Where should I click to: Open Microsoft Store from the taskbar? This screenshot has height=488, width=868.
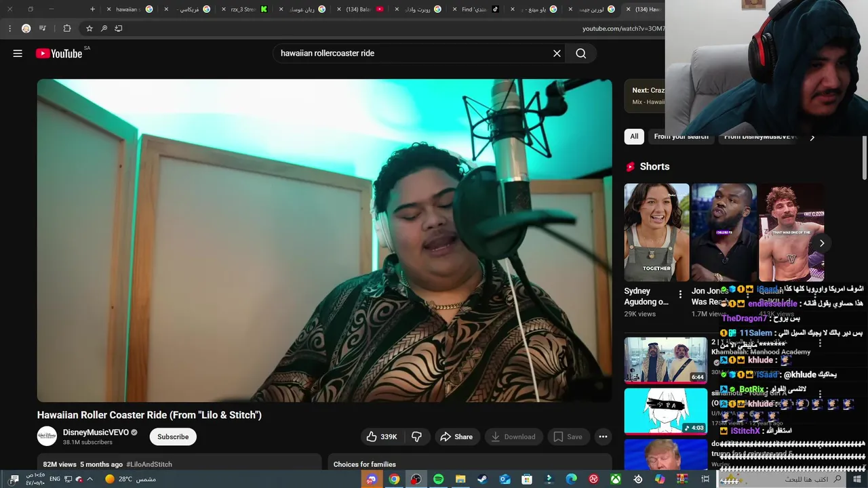coord(527,479)
